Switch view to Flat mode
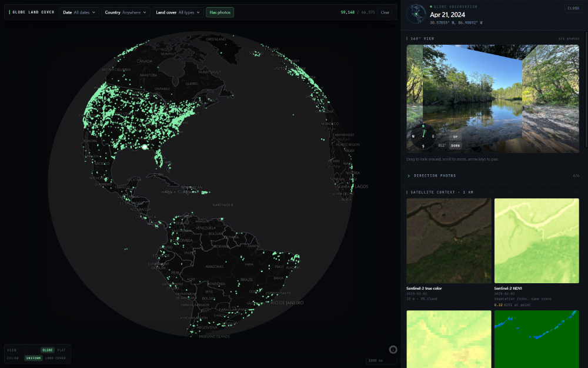This screenshot has height=368, width=588. tap(62, 350)
